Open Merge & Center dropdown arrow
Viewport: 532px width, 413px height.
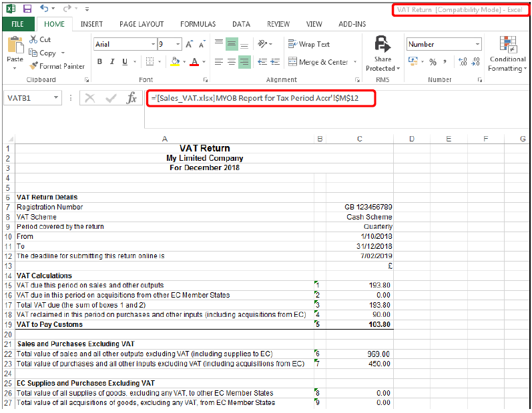[x=355, y=61]
